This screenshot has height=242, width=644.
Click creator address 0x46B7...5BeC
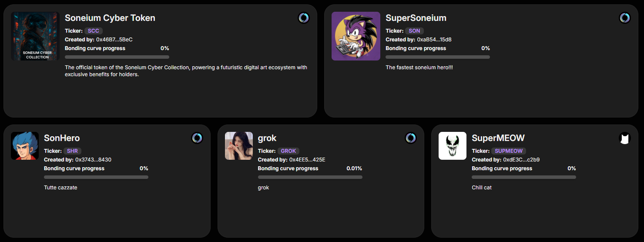click(114, 40)
